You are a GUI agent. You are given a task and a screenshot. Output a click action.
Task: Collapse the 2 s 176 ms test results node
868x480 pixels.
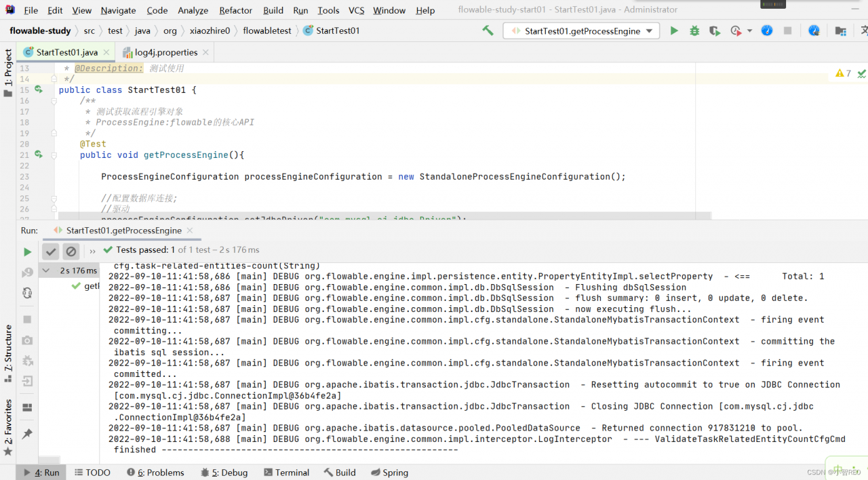pyautogui.click(x=46, y=271)
